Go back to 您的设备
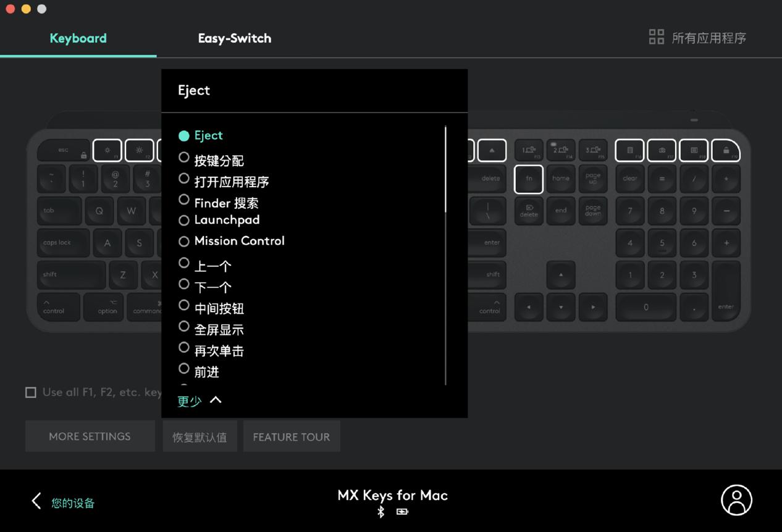Screen dimensions: 782x532 point(73,503)
